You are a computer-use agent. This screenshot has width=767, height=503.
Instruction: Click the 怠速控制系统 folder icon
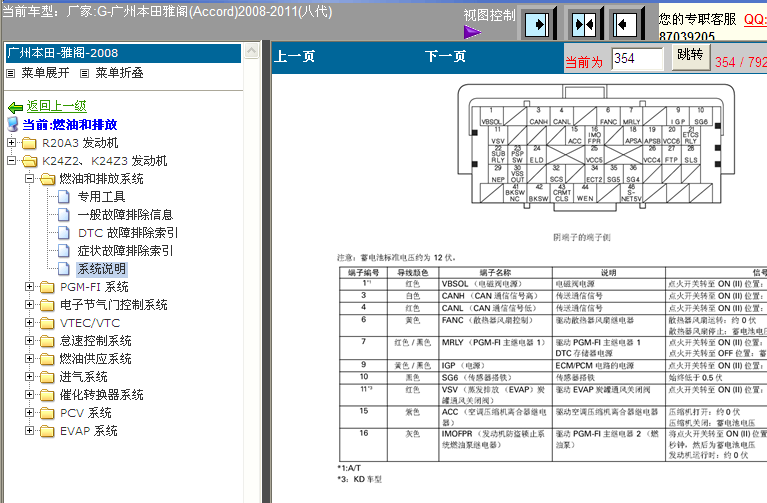(x=47, y=341)
